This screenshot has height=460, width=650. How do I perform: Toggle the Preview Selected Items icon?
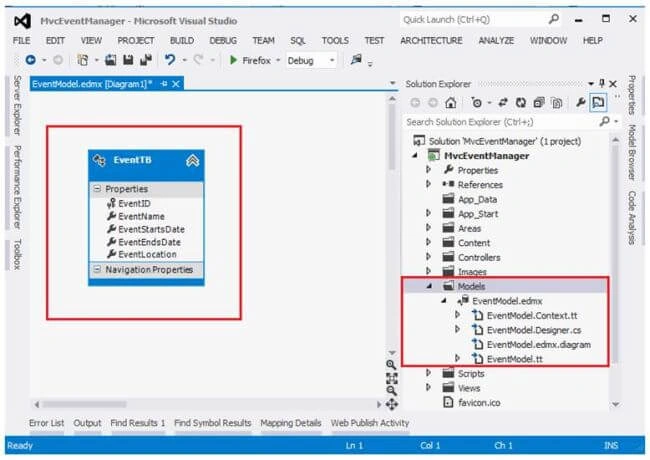[598, 102]
